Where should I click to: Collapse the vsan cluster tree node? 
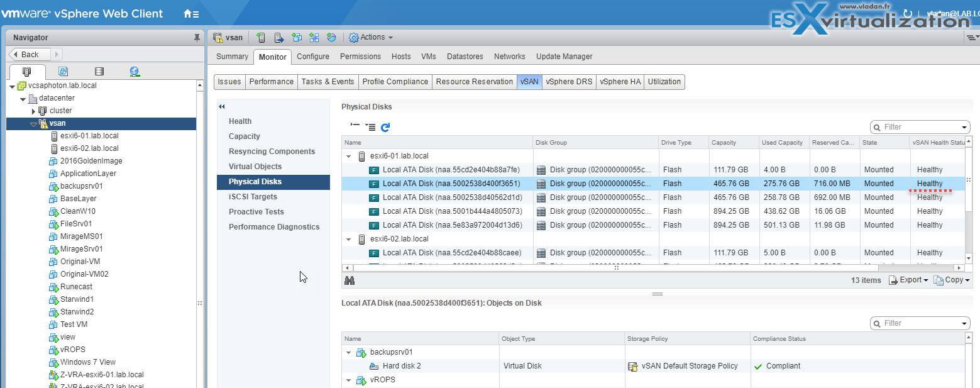(x=34, y=124)
